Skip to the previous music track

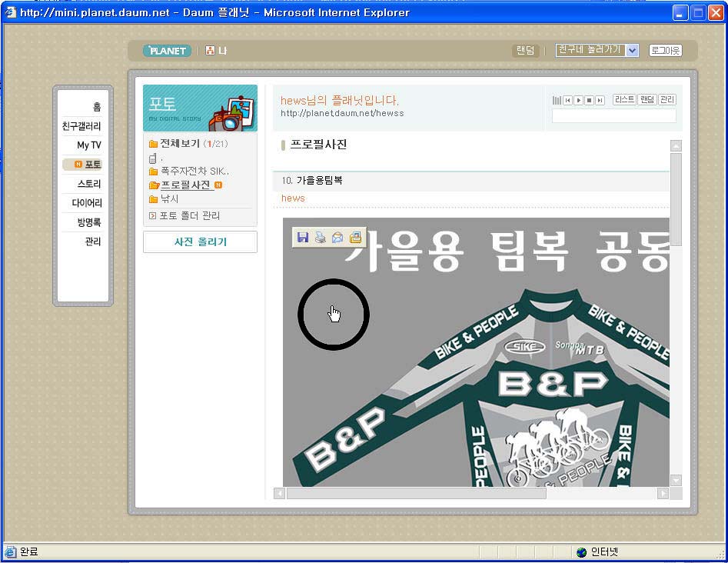point(567,100)
